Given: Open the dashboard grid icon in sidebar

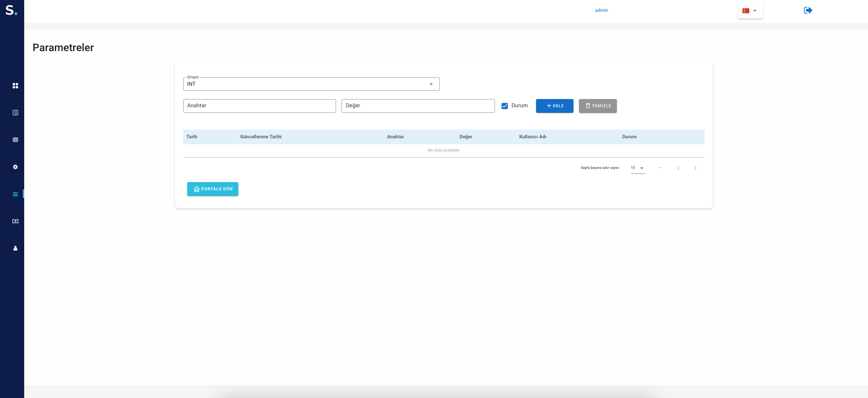Looking at the screenshot, I should coord(16,86).
